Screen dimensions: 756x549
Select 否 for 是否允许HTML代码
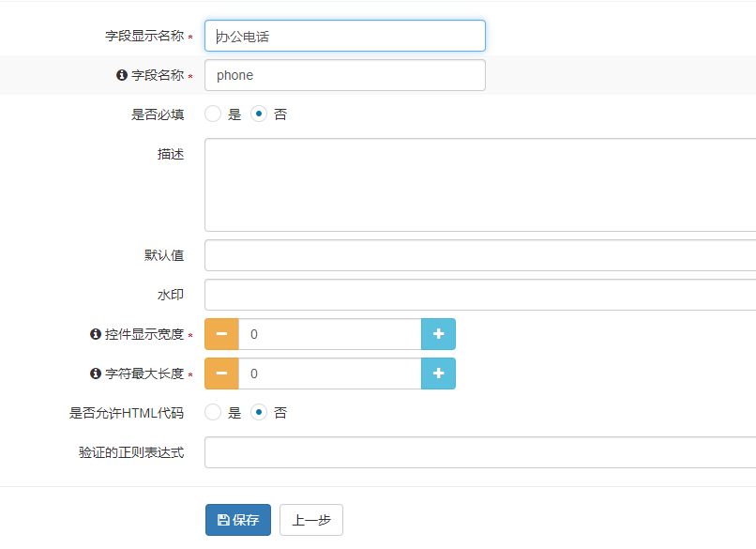259,412
